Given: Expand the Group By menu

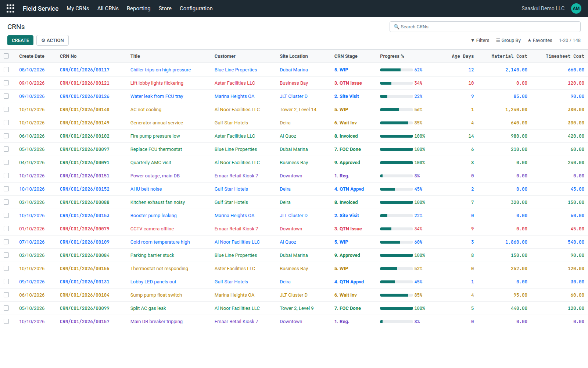Looking at the screenshot, I should point(508,40).
